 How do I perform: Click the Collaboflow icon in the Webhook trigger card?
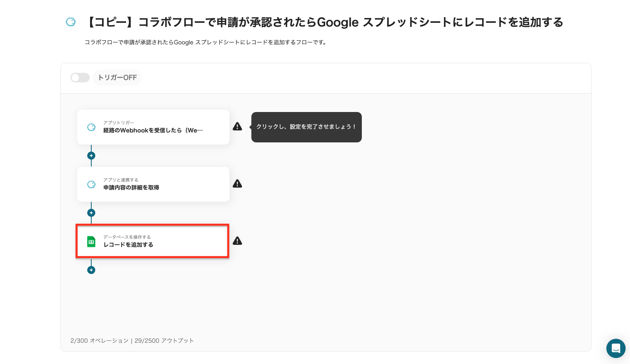91,127
